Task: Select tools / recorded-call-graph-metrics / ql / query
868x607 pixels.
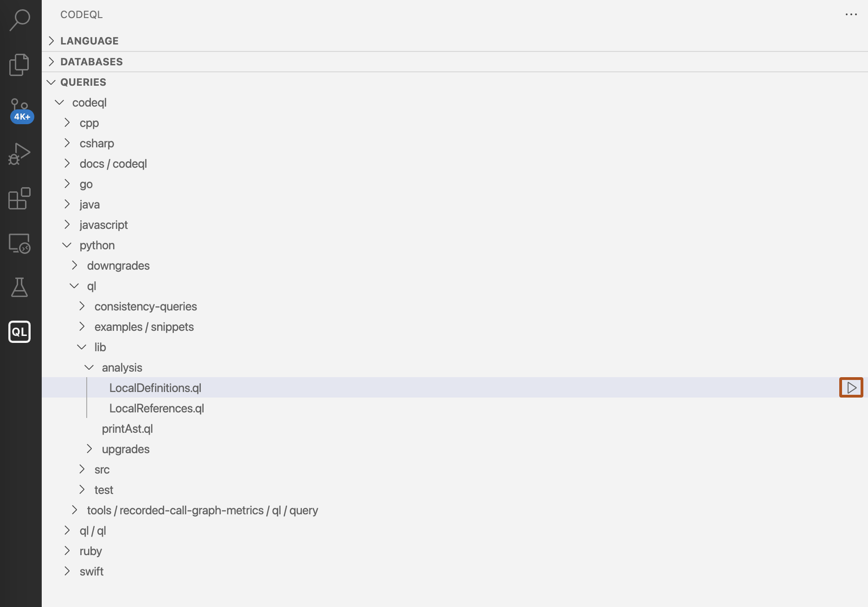Action: pyautogui.click(x=203, y=510)
